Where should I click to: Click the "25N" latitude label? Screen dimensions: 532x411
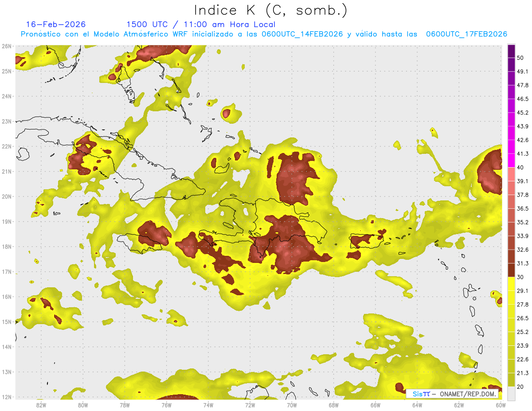(6, 71)
